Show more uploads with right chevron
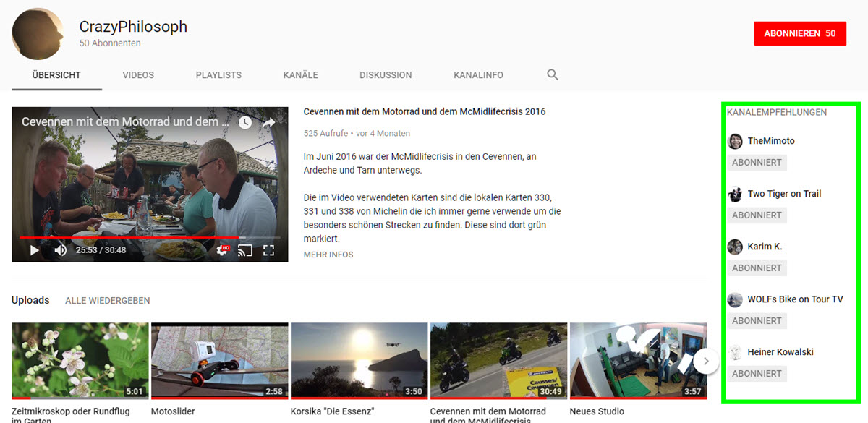 tap(706, 361)
